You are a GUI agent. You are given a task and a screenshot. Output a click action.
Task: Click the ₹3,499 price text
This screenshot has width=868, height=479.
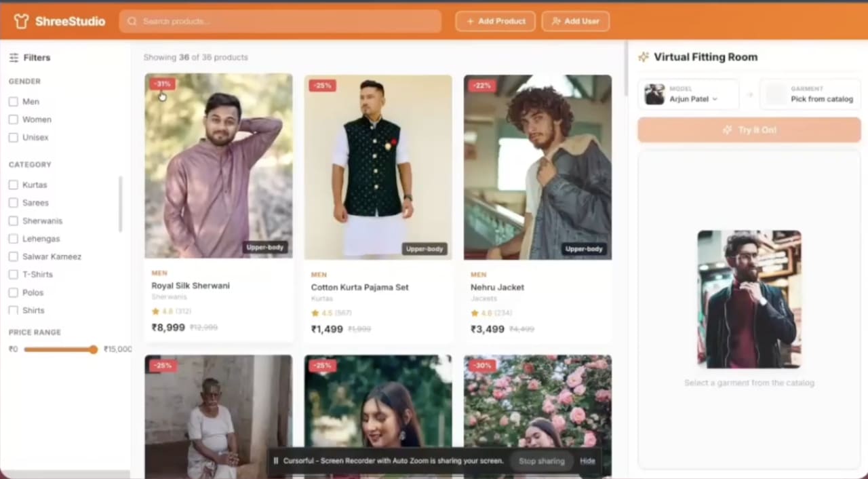pyautogui.click(x=488, y=329)
